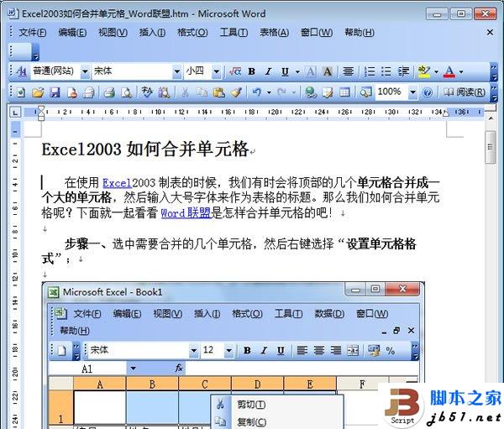Open the 格式(O) menu in Word
This screenshot has height=429, width=504.
point(192,33)
